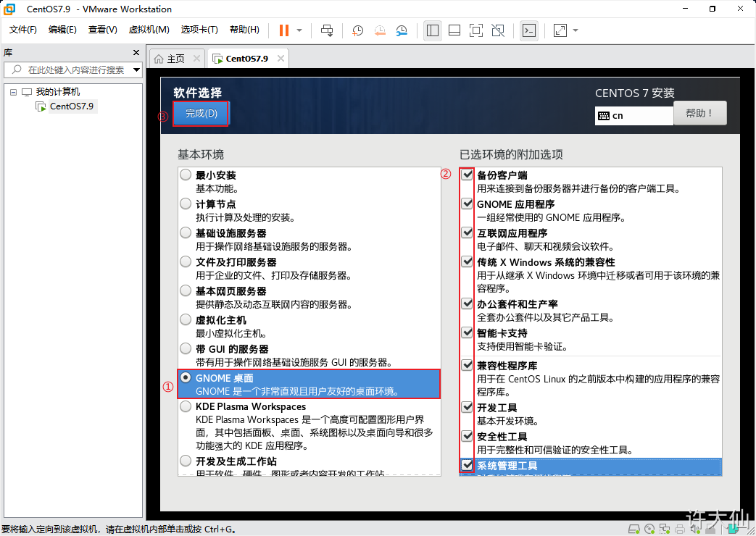This screenshot has height=536, width=756.
Task: Uncheck the 互联网应用程序 checkbox
Action: 467,233
